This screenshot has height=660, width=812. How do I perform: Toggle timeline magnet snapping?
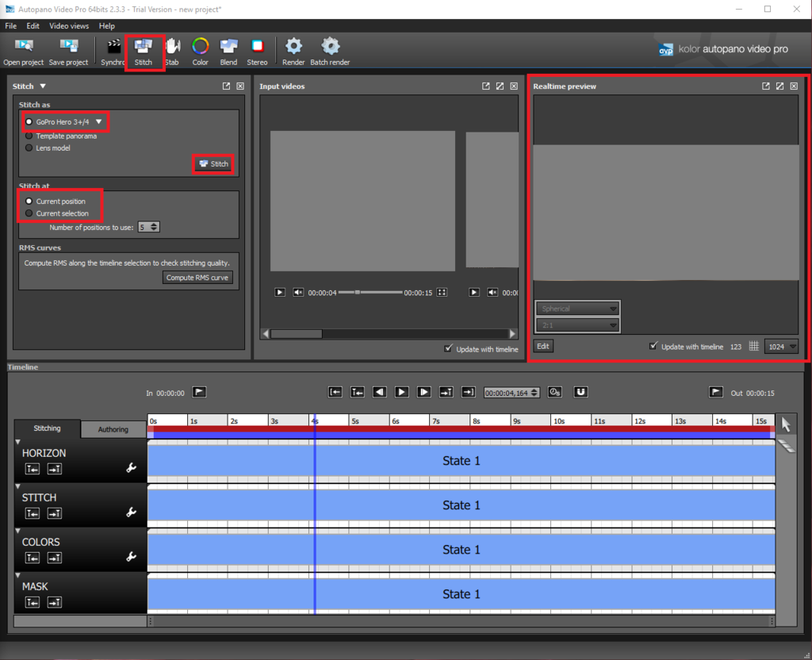[580, 392]
